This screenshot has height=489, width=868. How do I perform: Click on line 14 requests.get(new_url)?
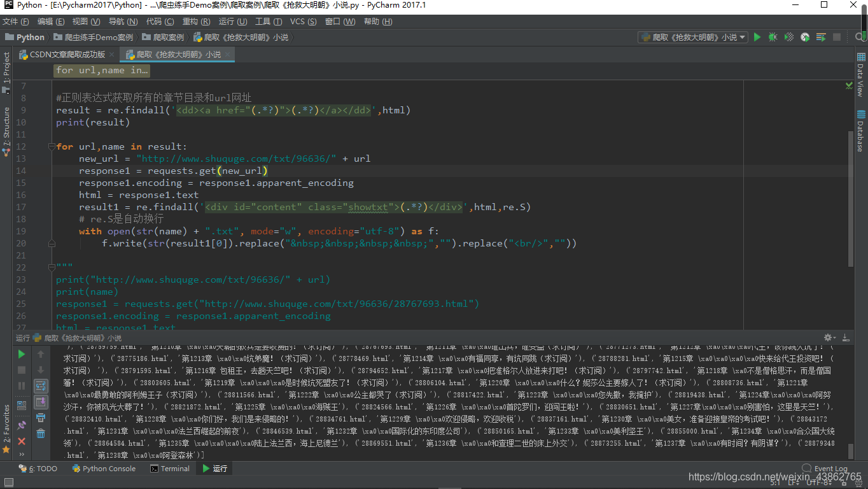pos(208,171)
